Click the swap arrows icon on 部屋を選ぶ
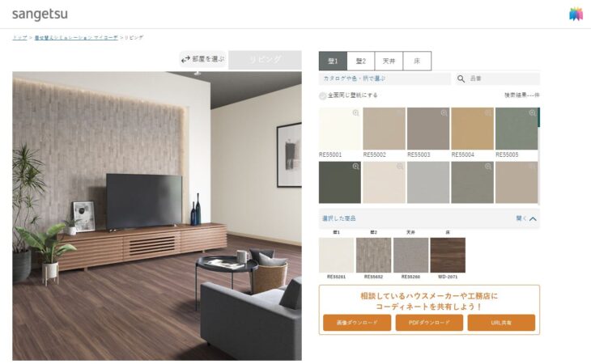Image resolution: width=591 pixels, height=364 pixels. point(185,60)
